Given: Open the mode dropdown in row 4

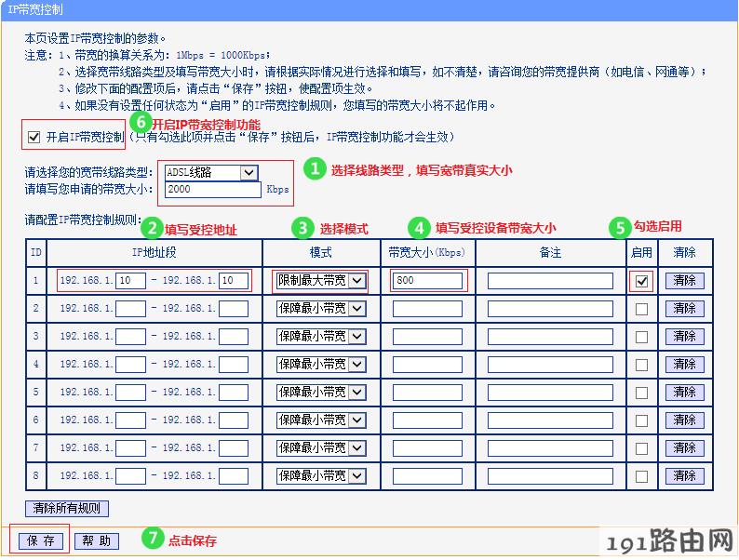Looking at the screenshot, I should tap(321, 364).
